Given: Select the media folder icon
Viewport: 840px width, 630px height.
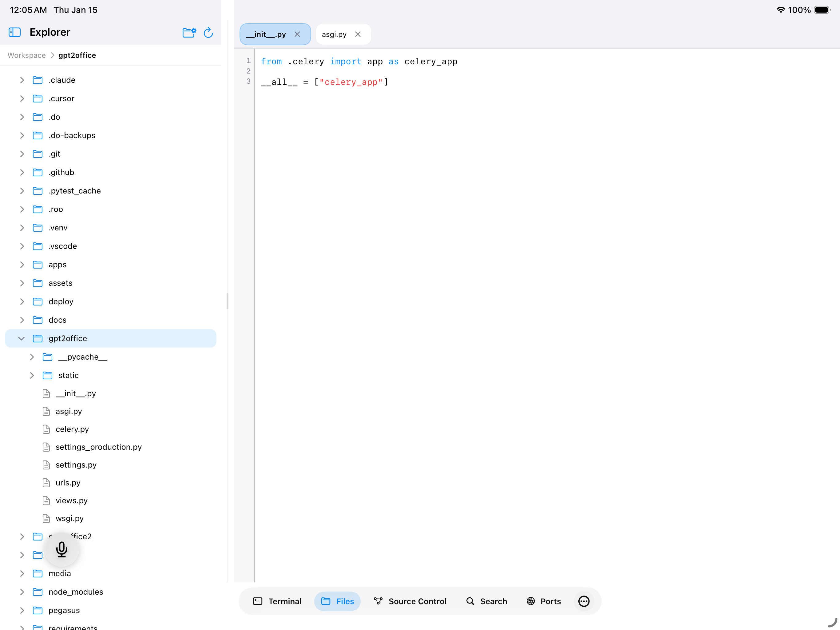Looking at the screenshot, I should (x=38, y=573).
